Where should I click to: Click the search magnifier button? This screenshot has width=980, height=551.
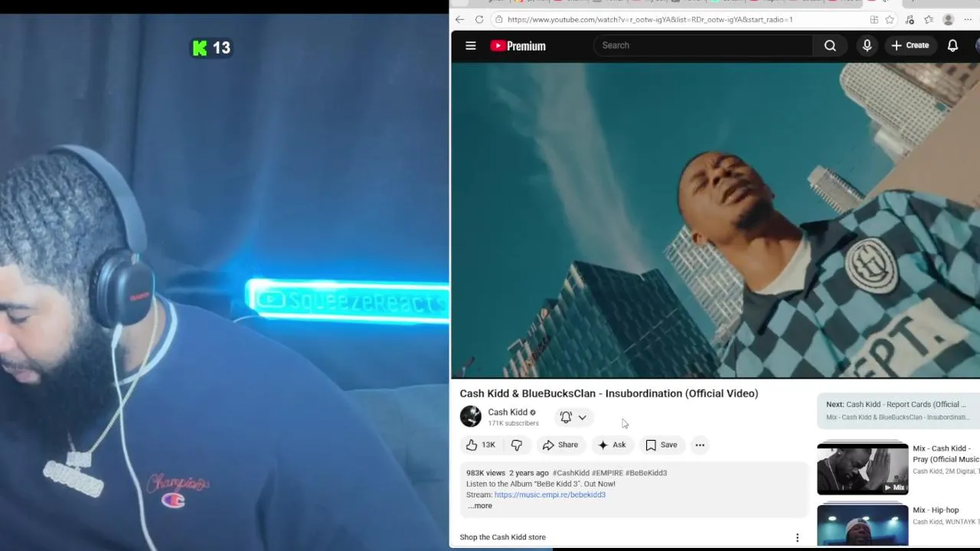pos(830,46)
